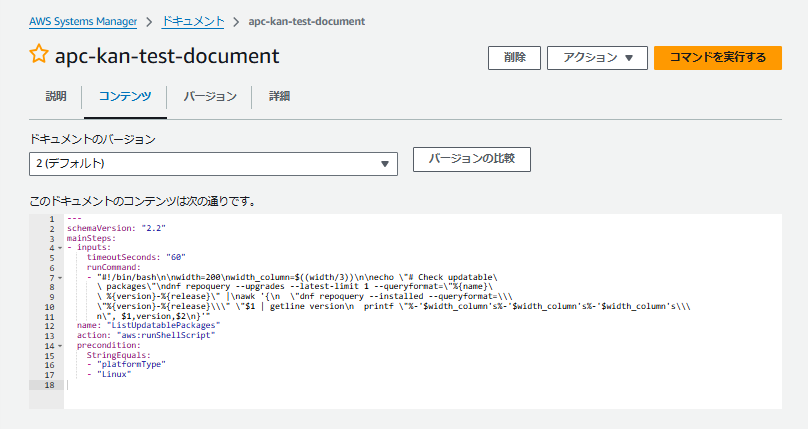Click line number 18 in the gutter
The width and height of the screenshot is (808, 429).
pos(49,385)
